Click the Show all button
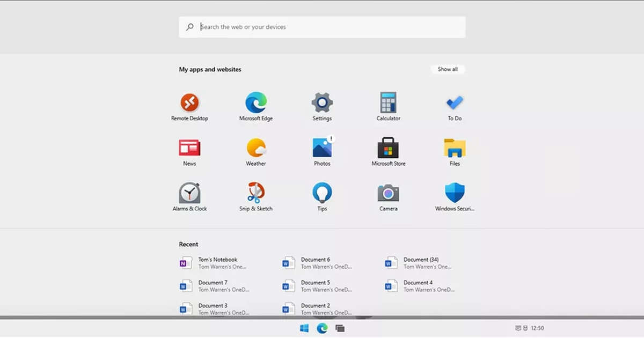 448,69
